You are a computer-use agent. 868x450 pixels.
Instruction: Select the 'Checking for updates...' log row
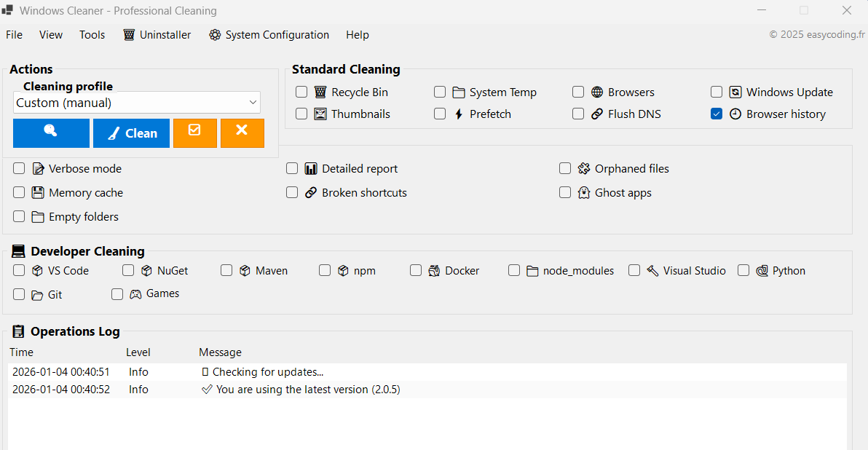point(427,372)
